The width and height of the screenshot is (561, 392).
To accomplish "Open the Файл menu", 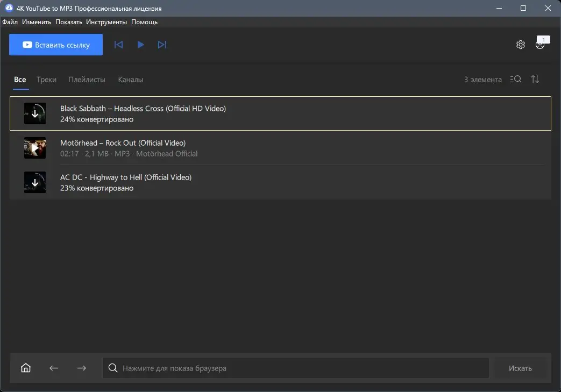I will [x=10, y=22].
